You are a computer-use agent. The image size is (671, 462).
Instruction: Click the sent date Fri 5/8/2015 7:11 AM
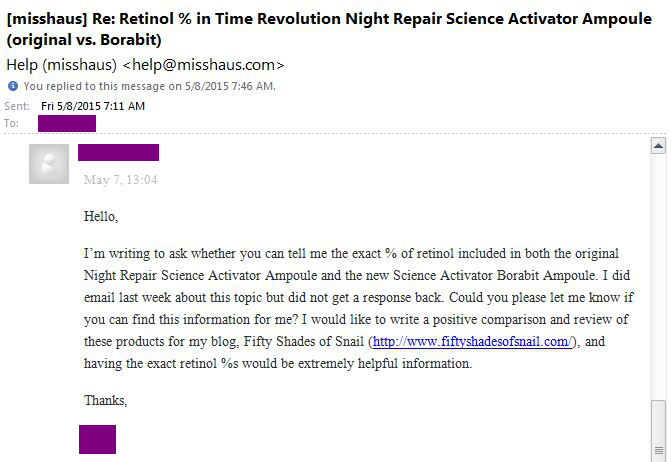(93, 105)
